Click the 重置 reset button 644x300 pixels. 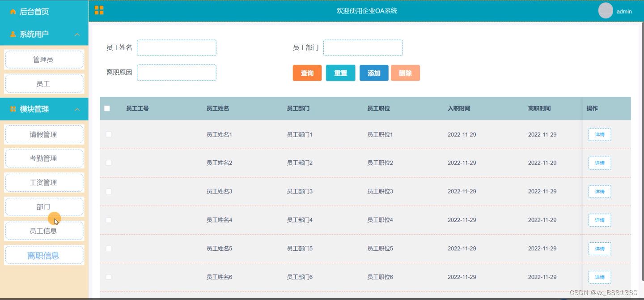coord(341,73)
